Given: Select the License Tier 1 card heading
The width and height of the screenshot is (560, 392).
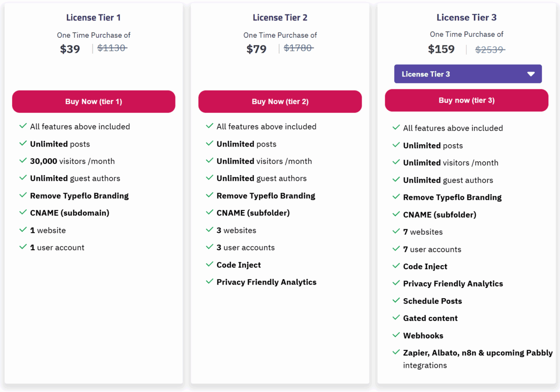Looking at the screenshot, I should pyautogui.click(x=93, y=17).
